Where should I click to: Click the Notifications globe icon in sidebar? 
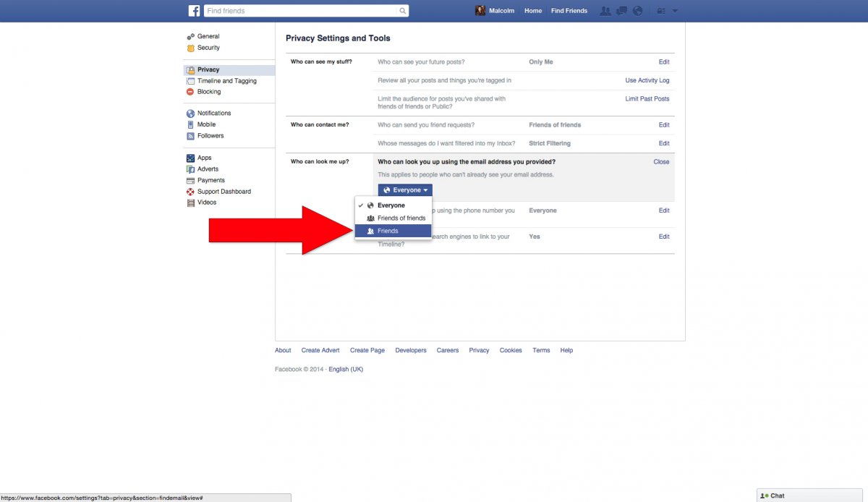(190, 114)
